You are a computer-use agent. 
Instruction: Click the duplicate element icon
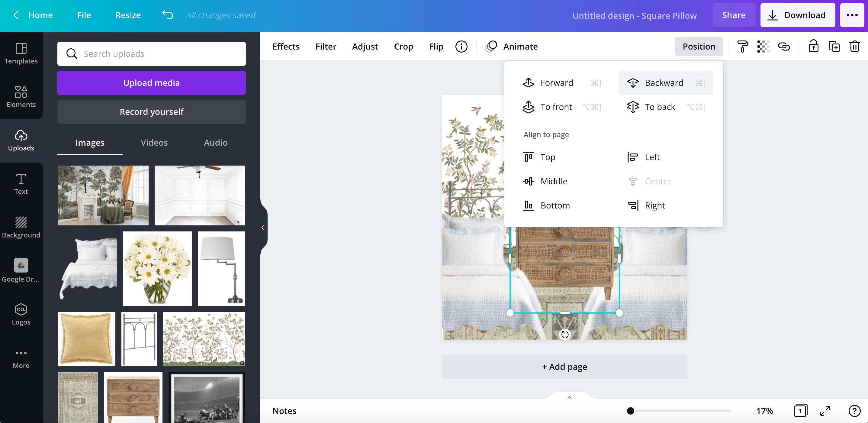pyautogui.click(x=834, y=47)
